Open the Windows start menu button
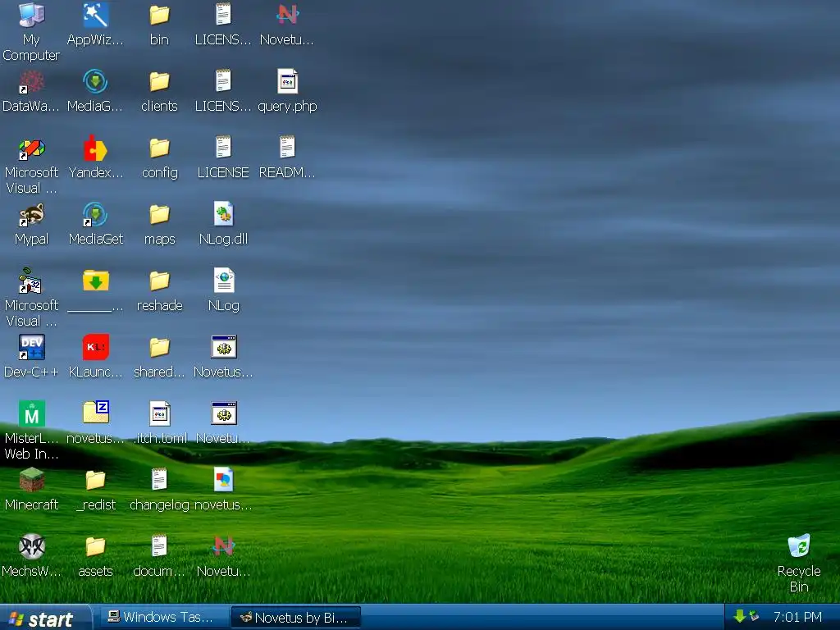This screenshot has width=840, height=630. tap(45, 618)
